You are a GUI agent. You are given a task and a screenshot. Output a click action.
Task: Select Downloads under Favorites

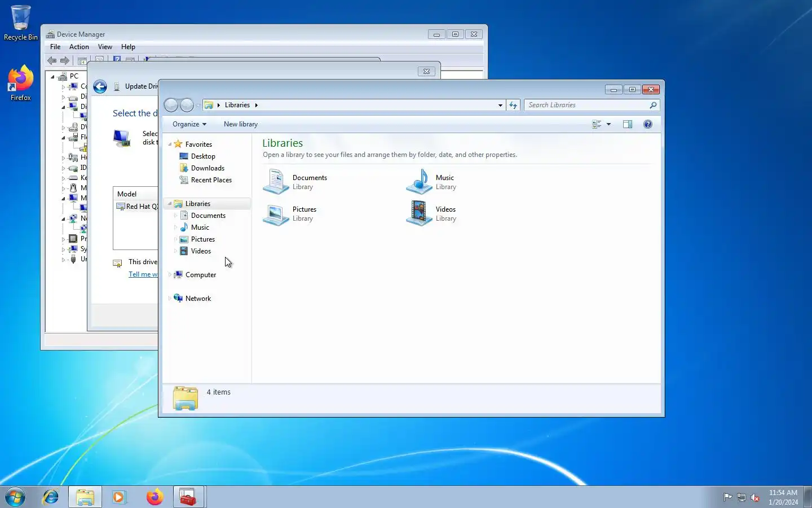point(208,168)
